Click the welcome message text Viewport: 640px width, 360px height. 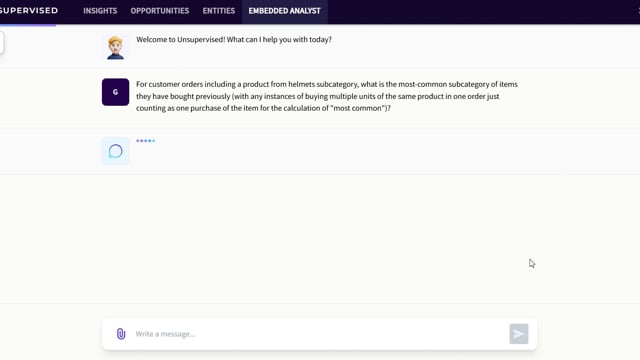(234, 40)
